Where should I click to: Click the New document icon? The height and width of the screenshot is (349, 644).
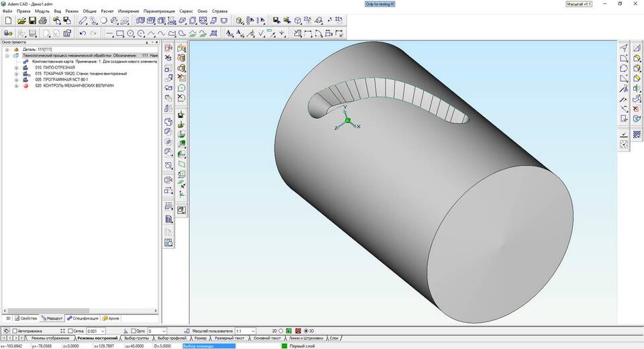point(9,21)
